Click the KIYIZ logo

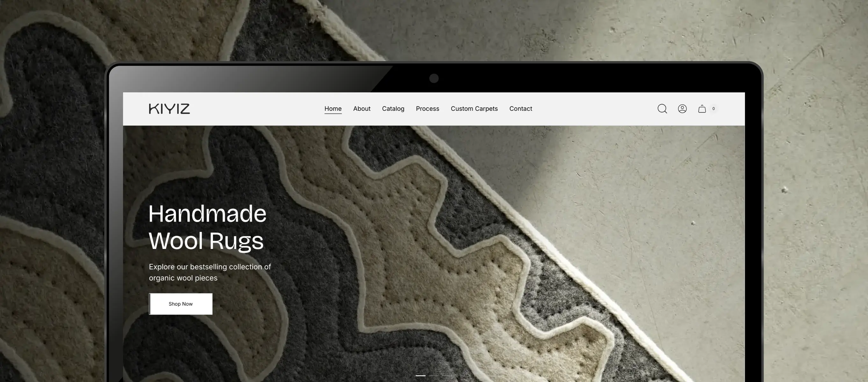170,109
